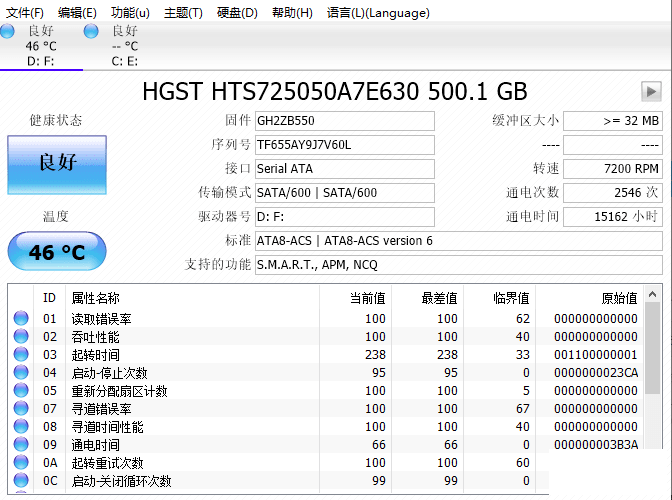Click the 46 °C temperature button
Viewport: 672px width, 500px height.
click(x=57, y=251)
